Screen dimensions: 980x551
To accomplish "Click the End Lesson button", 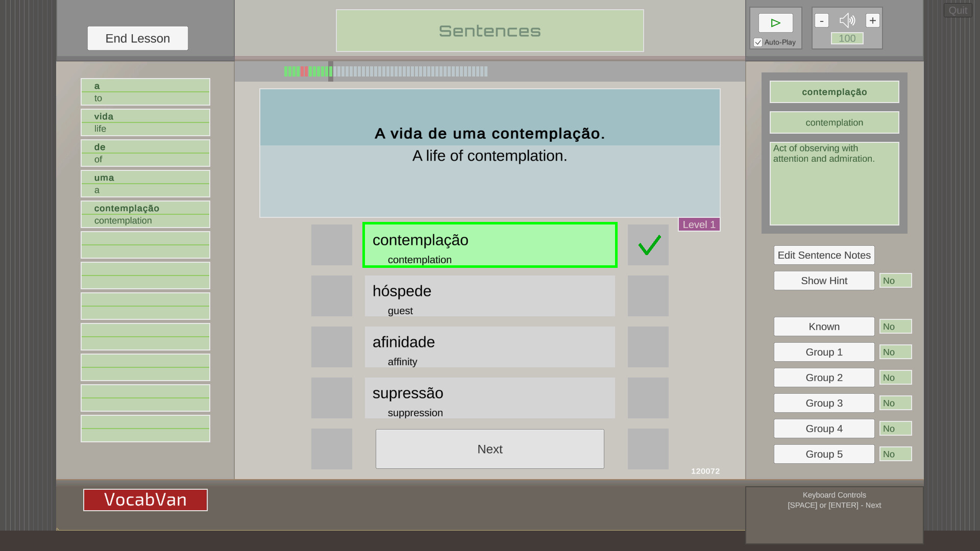I will [x=137, y=38].
